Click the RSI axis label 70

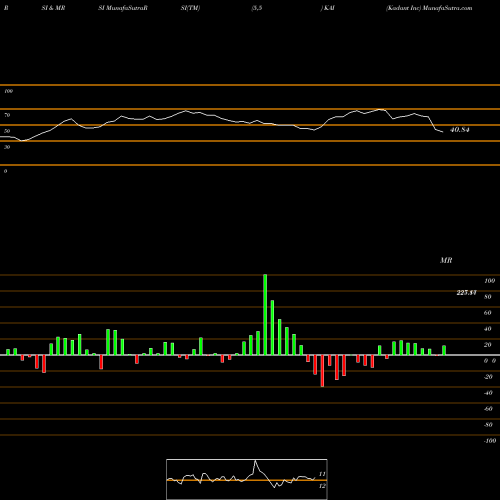click(7, 115)
